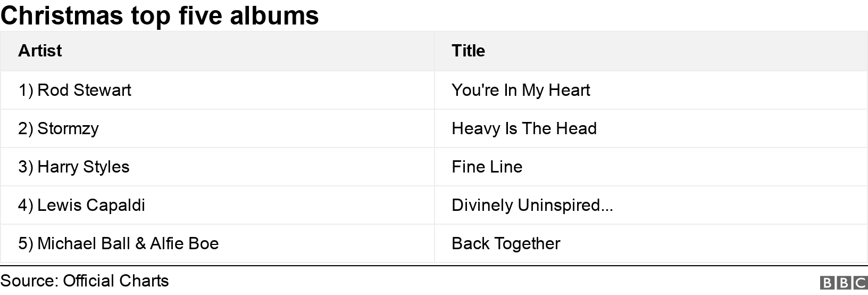Viewport: 868px width, 295px height.
Task: Click the Source: label below the table
Action: click(x=29, y=281)
